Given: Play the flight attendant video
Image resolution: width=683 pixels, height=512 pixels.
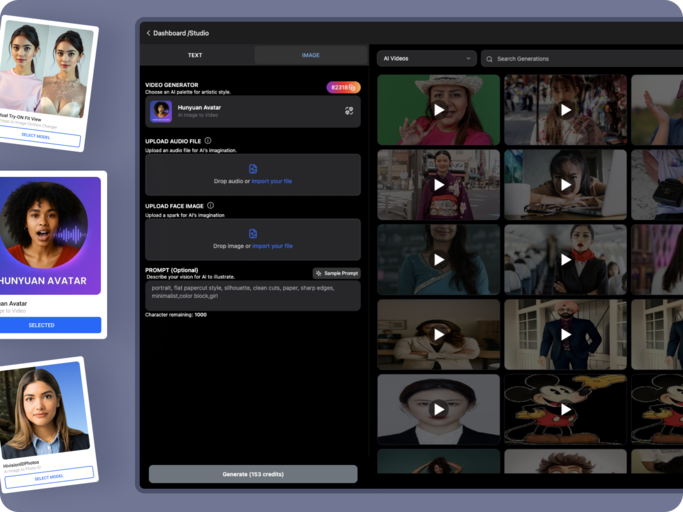Looking at the screenshot, I should [x=565, y=259].
